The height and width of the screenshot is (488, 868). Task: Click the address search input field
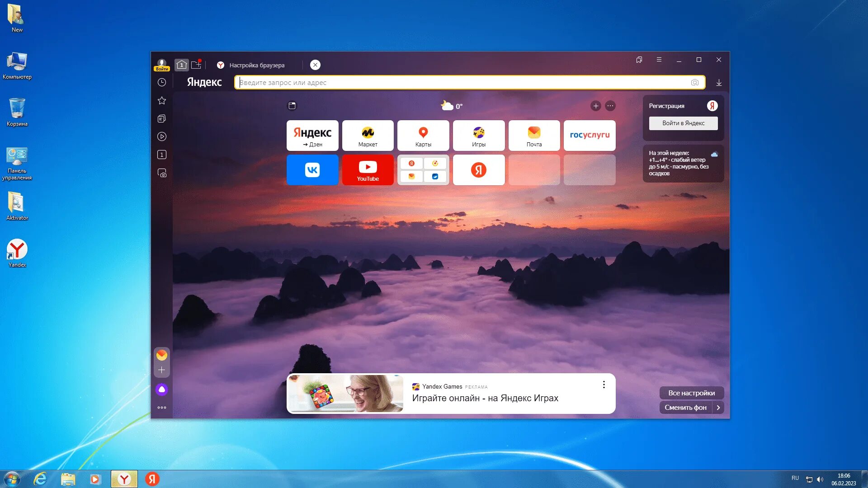(461, 83)
